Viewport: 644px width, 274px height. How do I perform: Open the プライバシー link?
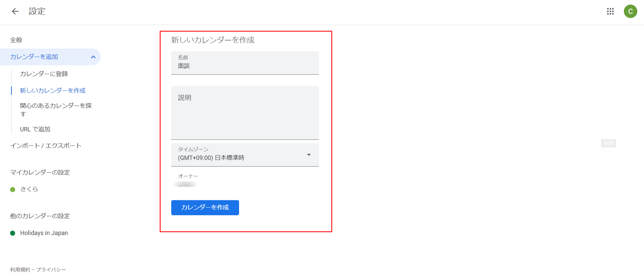51,270
